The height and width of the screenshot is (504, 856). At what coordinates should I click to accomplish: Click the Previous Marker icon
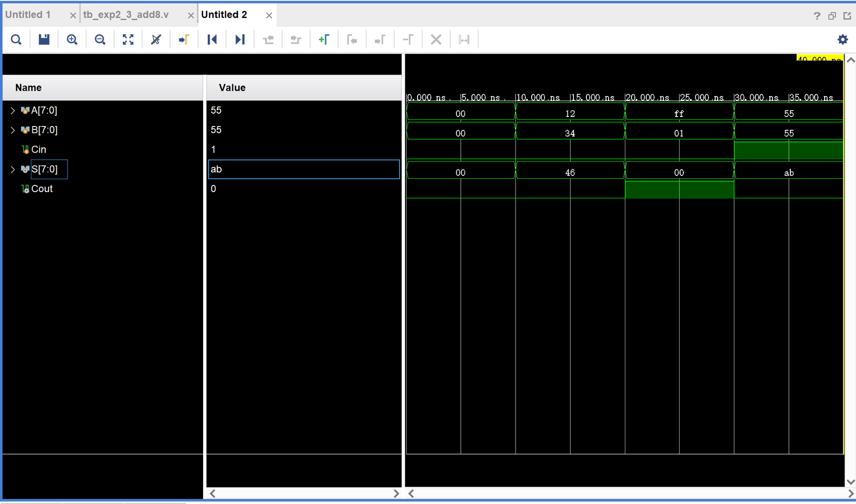point(352,39)
